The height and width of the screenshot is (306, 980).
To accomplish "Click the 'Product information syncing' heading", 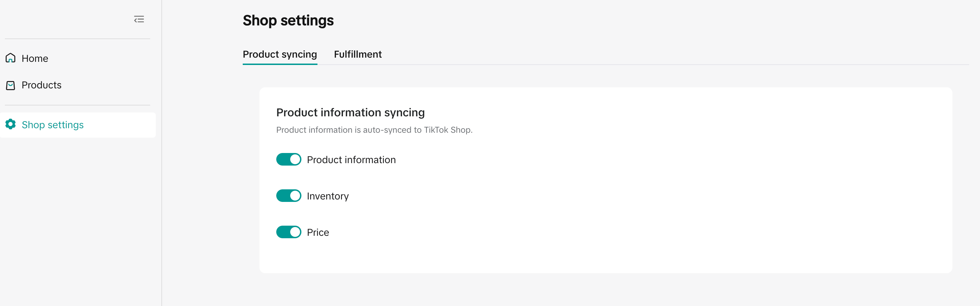I will click(x=350, y=113).
